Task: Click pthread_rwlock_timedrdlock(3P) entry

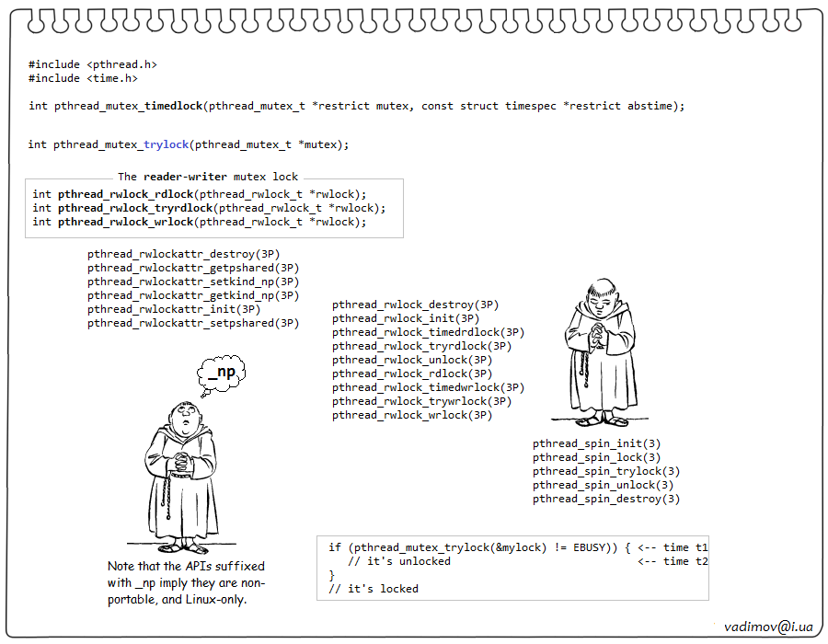Action: (x=428, y=332)
